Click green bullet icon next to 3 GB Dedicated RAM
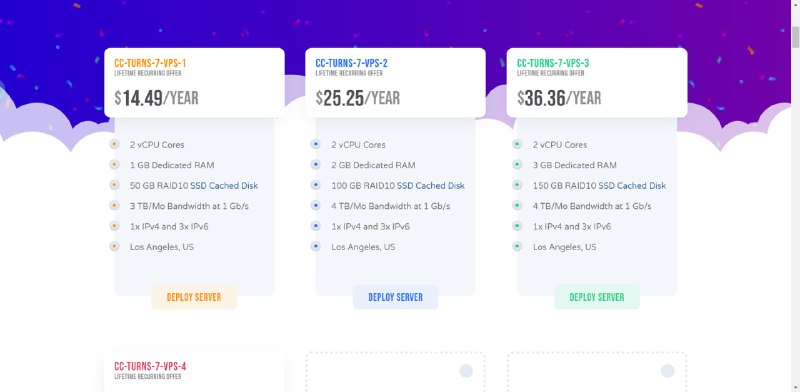 pyautogui.click(x=517, y=164)
